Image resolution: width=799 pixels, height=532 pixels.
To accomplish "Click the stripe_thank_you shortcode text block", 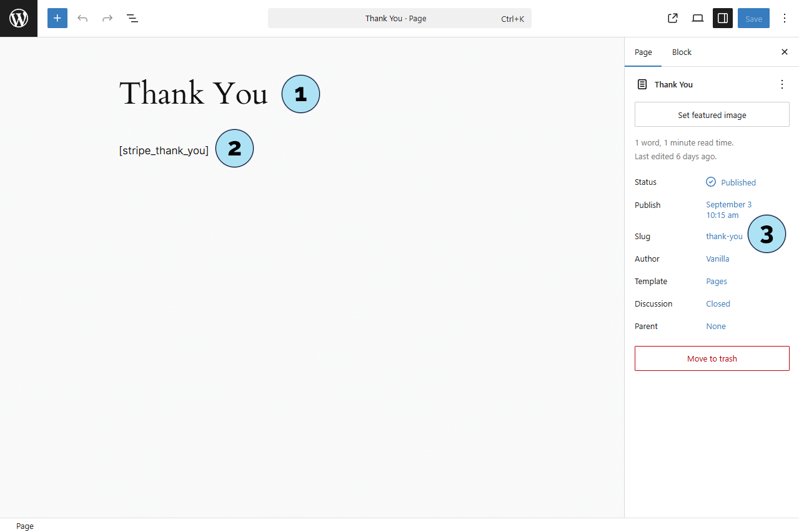I will tap(164, 150).
